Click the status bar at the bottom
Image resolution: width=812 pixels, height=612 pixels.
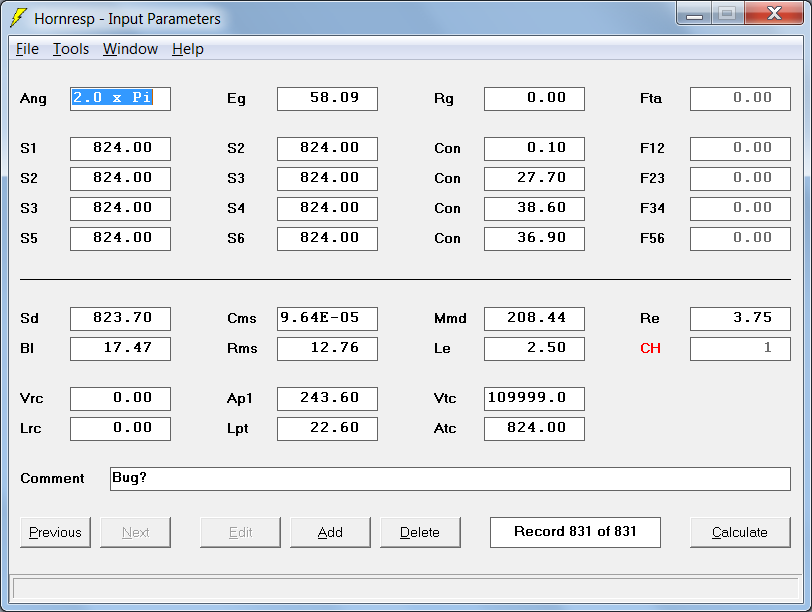click(x=406, y=589)
